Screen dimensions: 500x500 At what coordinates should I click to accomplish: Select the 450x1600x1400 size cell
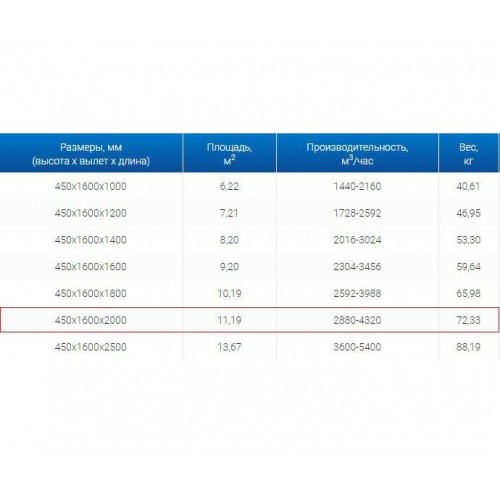coord(91,240)
